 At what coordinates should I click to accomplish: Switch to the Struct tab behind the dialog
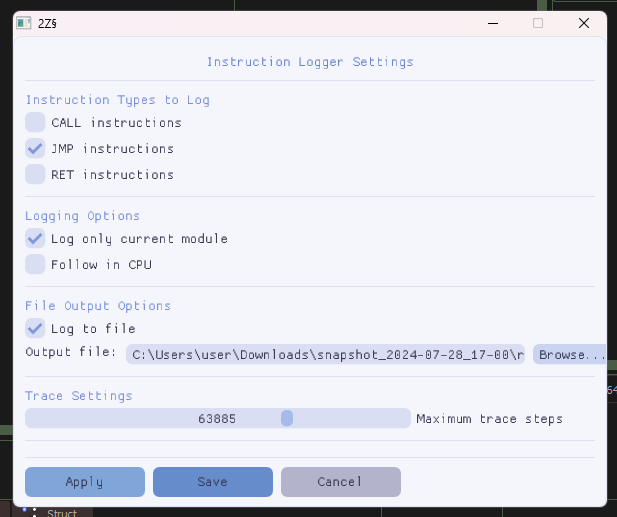(62, 512)
